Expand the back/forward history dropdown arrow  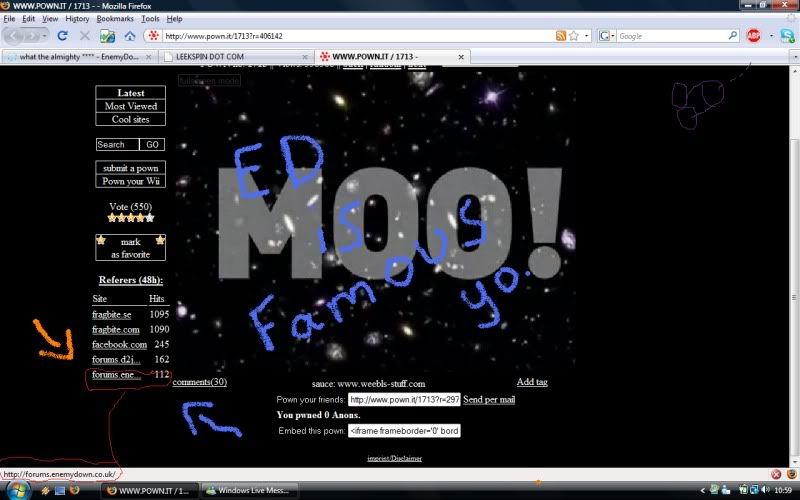pos(45,36)
